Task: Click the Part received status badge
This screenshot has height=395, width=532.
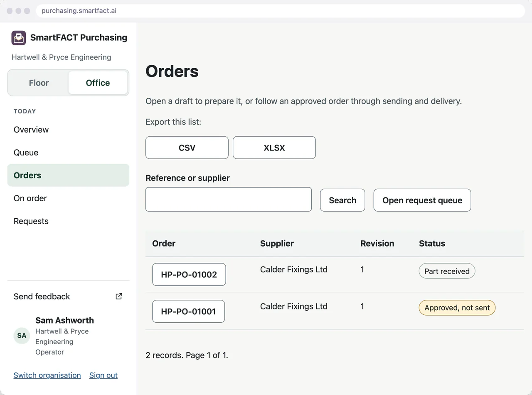Action: [x=447, y=271]
